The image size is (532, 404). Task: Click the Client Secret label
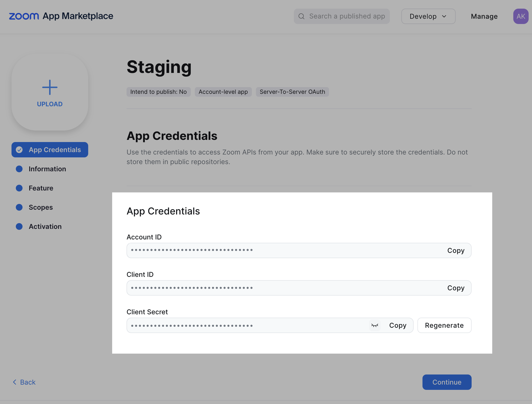(147, 312)
